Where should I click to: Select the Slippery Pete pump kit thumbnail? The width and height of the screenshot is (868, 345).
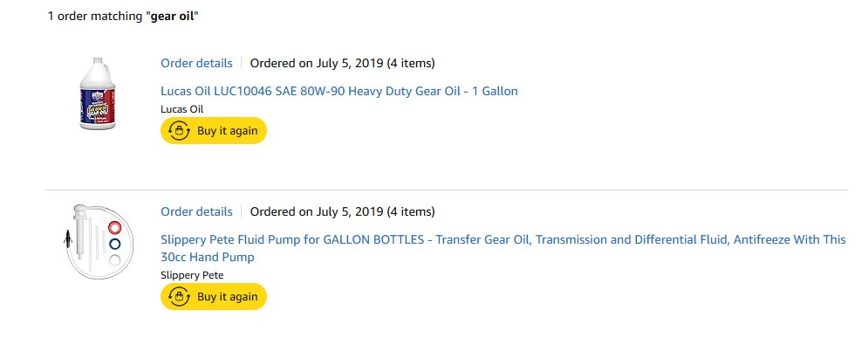99,241
